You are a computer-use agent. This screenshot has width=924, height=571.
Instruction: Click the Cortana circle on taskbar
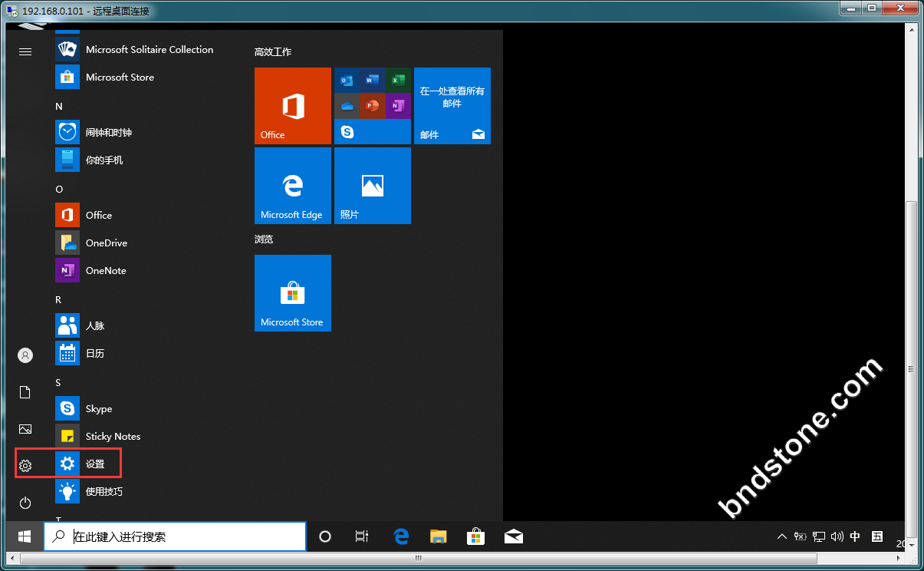point(324,536)
